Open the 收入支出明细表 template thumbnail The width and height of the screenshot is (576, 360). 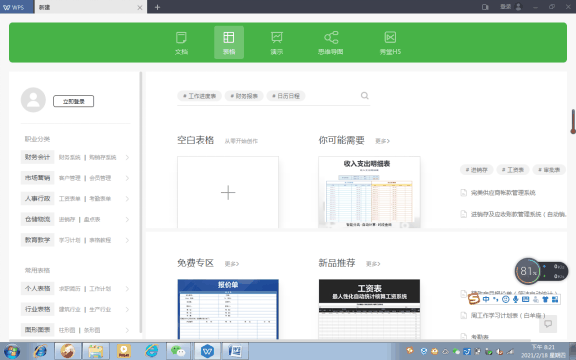[369, 192]
